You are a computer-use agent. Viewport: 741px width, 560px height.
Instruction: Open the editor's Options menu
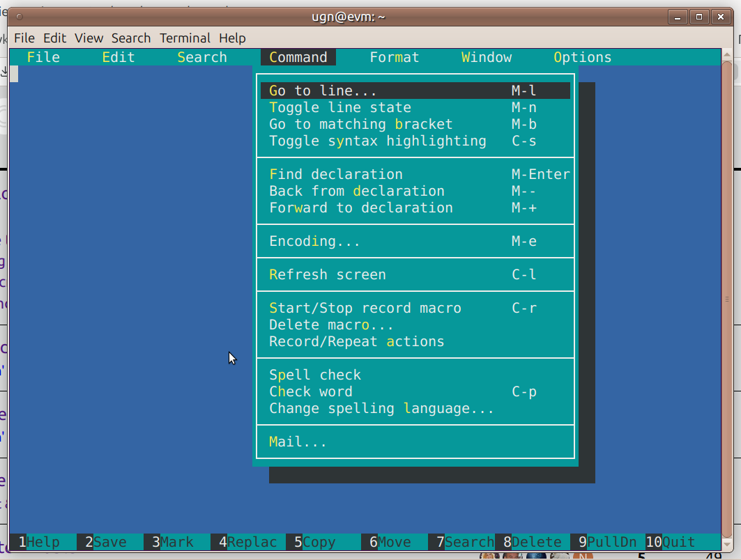point(582,58)
